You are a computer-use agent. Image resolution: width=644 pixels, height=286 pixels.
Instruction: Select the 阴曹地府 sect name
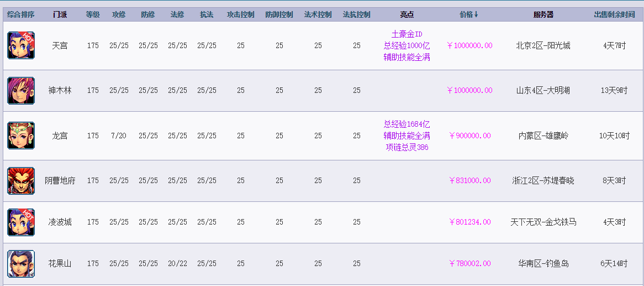60,181
